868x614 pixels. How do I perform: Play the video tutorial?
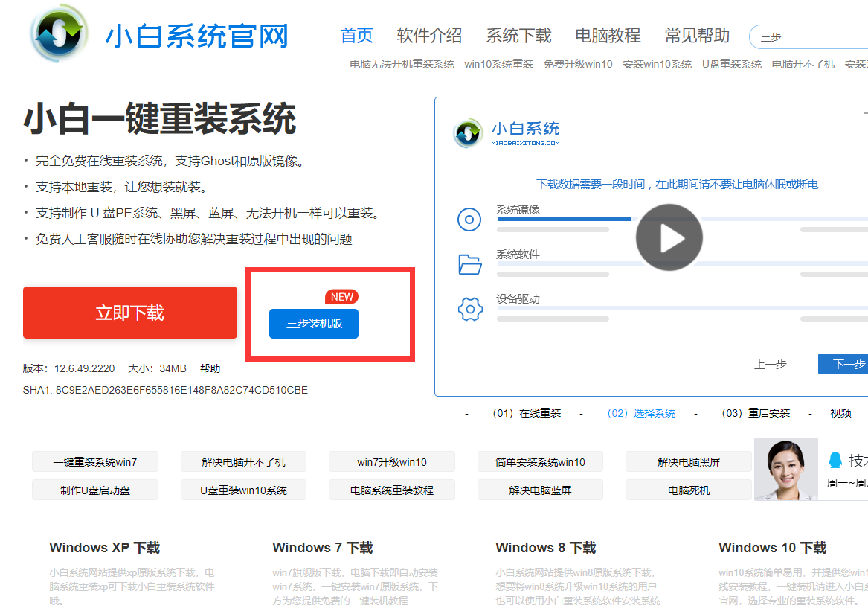tap(669, 238)
